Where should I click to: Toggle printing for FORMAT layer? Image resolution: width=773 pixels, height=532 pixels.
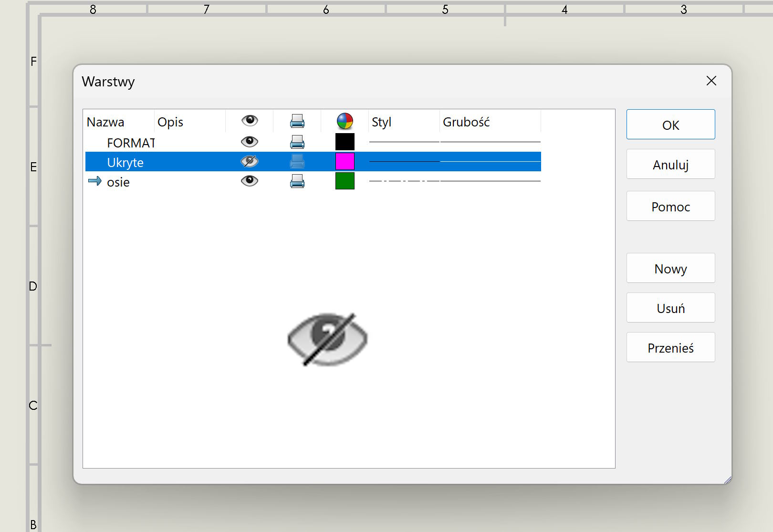[x=297, y=142]
